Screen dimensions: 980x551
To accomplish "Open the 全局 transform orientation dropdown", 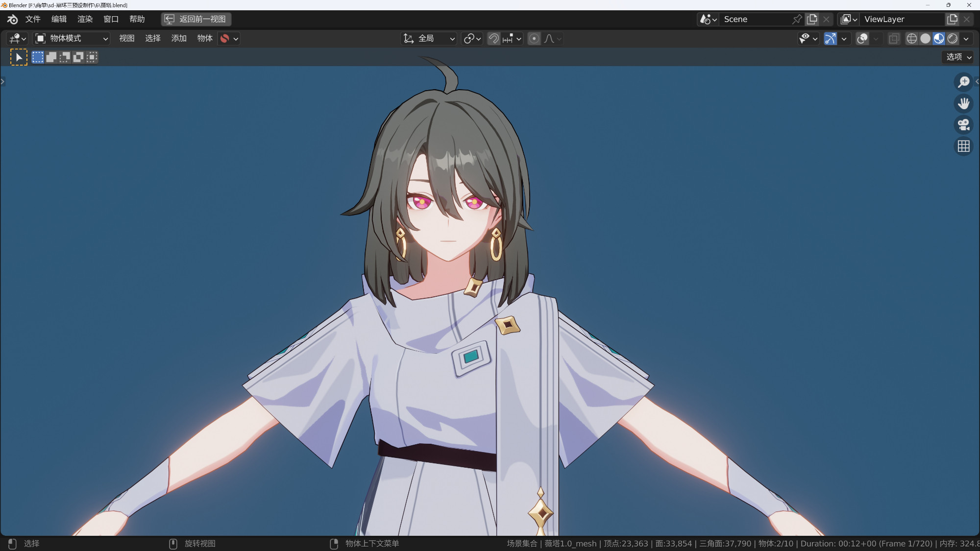I will coord(429,39).
